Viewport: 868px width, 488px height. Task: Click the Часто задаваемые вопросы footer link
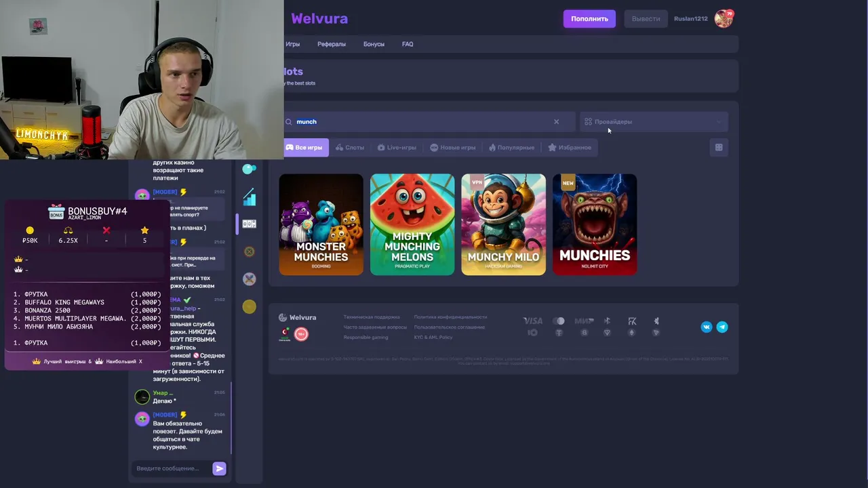tap(375, 327)
